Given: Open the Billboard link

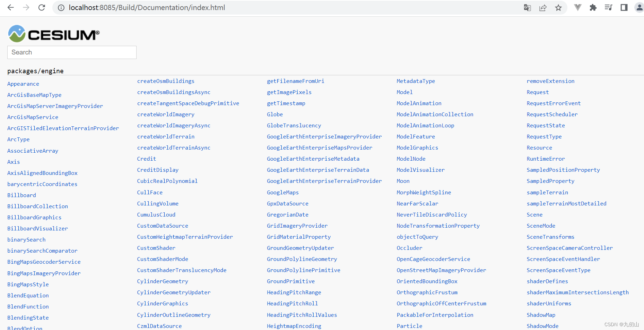Looking at the screenshot, I should (21, 195).
